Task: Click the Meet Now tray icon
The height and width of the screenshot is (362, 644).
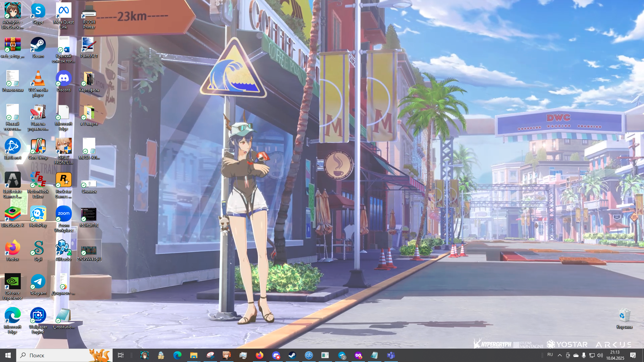Action: [568, 355]
